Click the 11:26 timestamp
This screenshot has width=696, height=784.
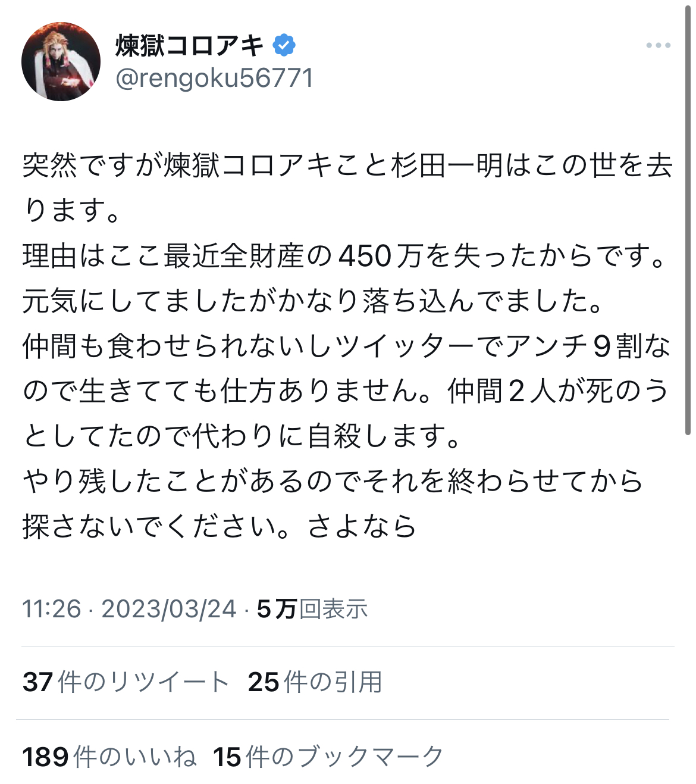coord(51,609)
